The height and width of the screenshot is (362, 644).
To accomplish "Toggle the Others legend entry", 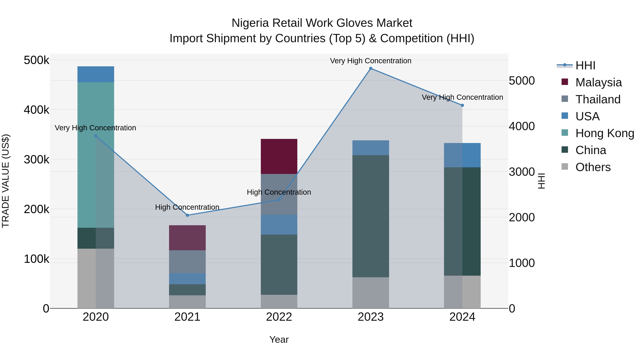I will click(586, 167).
